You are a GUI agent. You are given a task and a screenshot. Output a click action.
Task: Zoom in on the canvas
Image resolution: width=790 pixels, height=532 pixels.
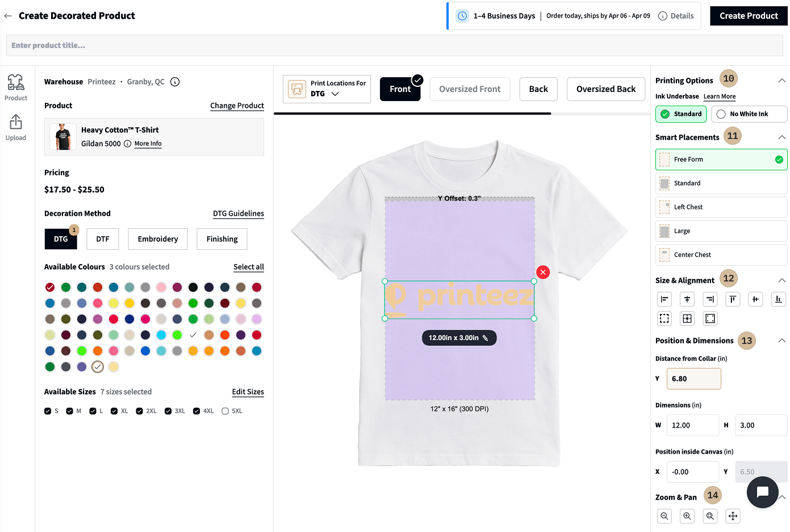coord(687,516)
